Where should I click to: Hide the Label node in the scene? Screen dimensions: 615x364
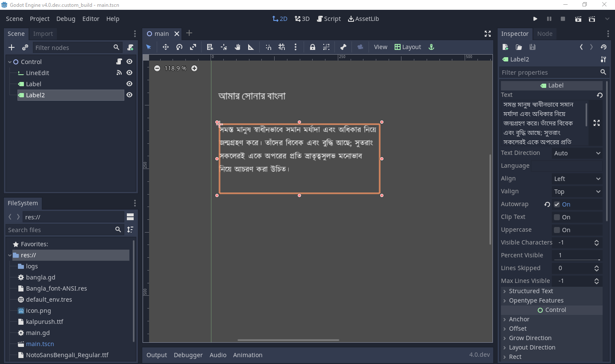129,84
